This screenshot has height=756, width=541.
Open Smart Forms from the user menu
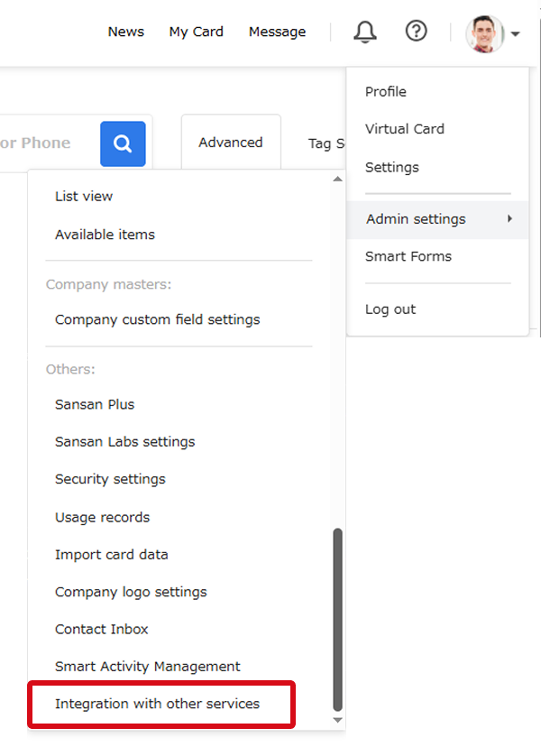(408, 256)
